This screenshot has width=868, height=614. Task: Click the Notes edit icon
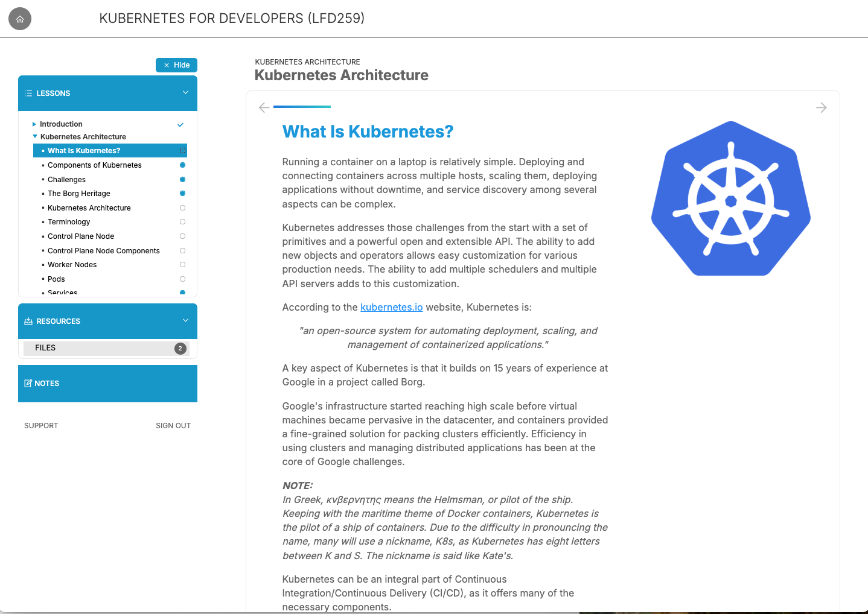click(28, 384)
